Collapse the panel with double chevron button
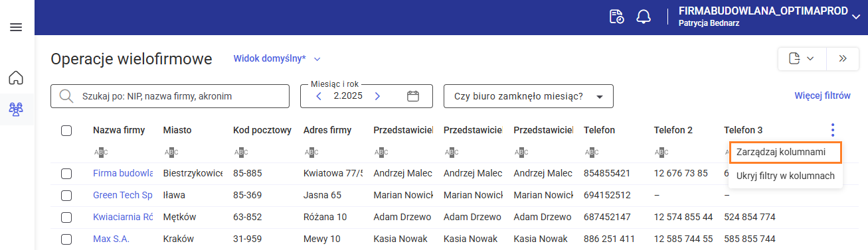Screen dimensions: 868x250 coord(843,58)
